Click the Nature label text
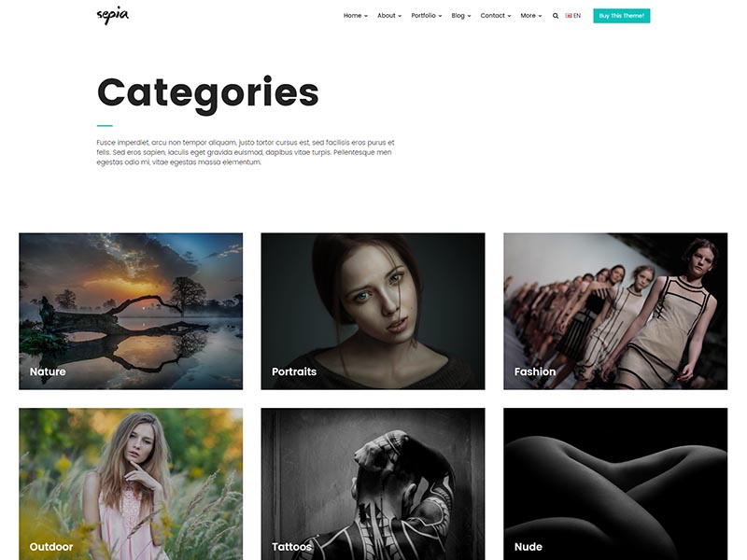 click(48, 371)
